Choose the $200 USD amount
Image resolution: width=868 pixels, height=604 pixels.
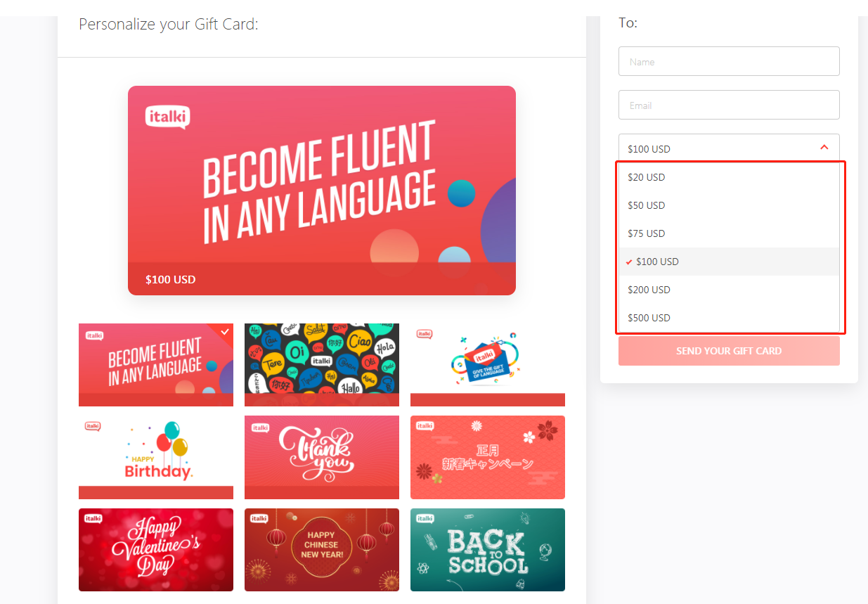coord(729,290)
